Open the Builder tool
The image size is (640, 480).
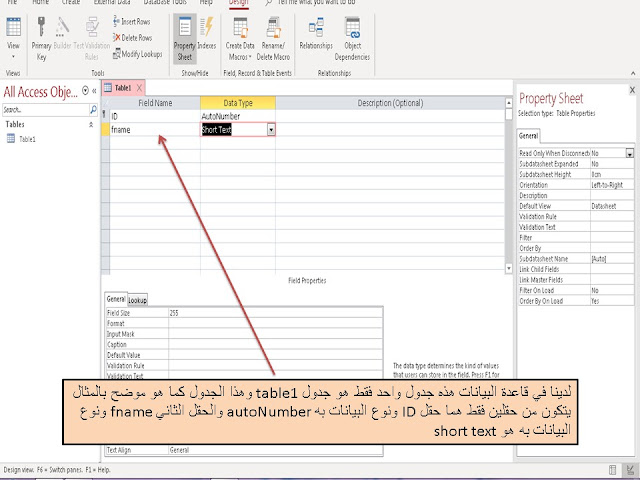62,33
